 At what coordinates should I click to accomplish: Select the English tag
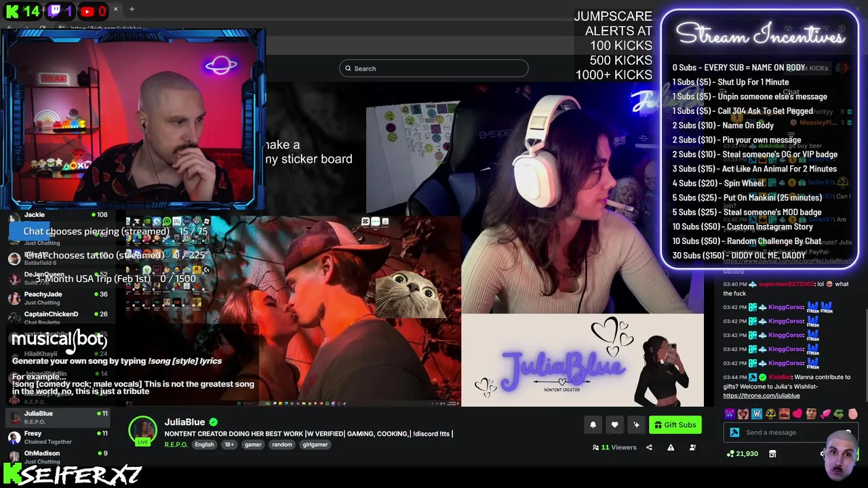click(x=204, y=445)
